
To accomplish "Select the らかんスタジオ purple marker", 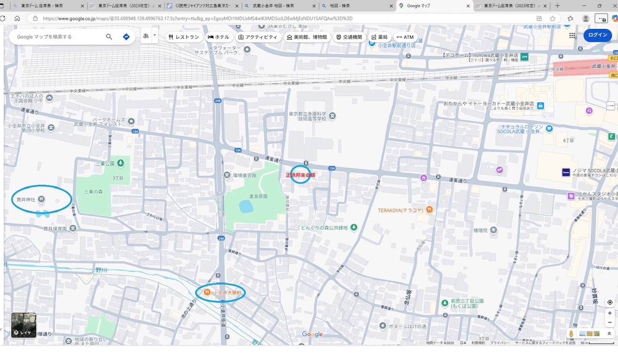I will coord(571,196).
